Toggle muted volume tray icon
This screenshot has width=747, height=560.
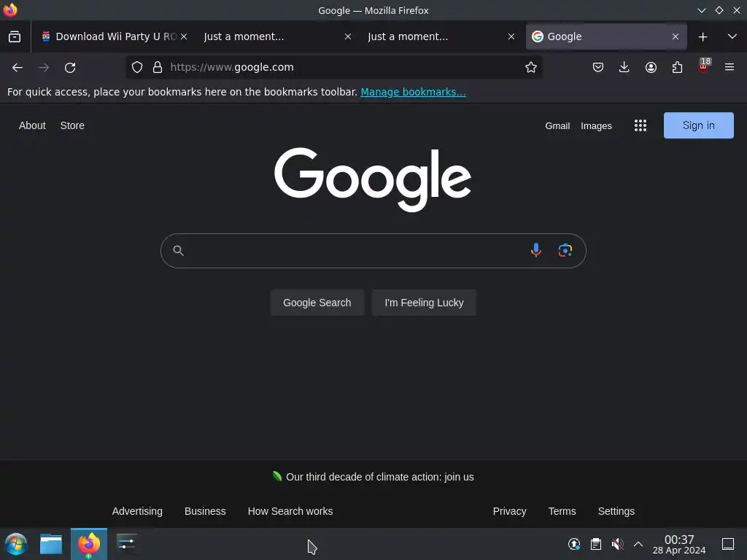(x=617, y=544)
